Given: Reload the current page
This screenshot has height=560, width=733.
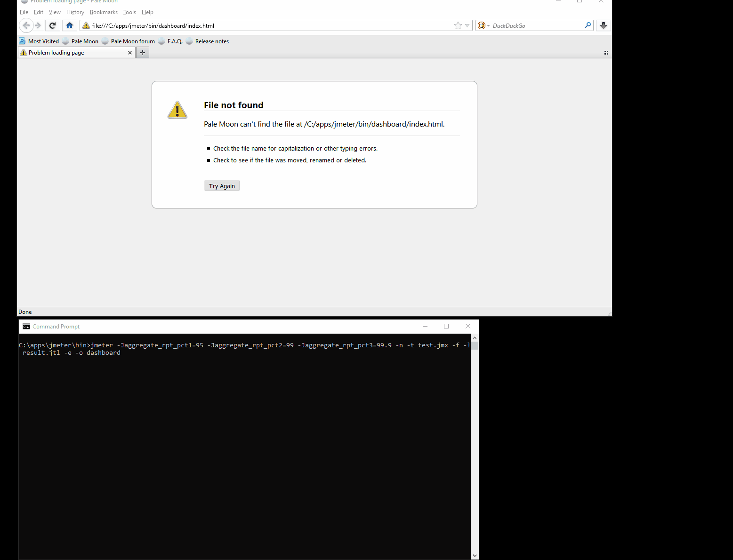Looking at the screenshot, I should [x=53, y=25].
